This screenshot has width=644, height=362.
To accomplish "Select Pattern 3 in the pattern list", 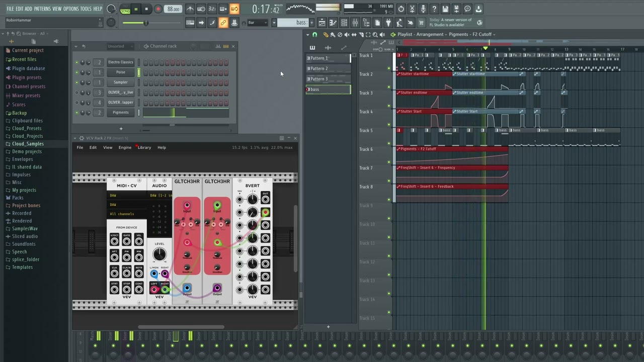I will point(328,79).
